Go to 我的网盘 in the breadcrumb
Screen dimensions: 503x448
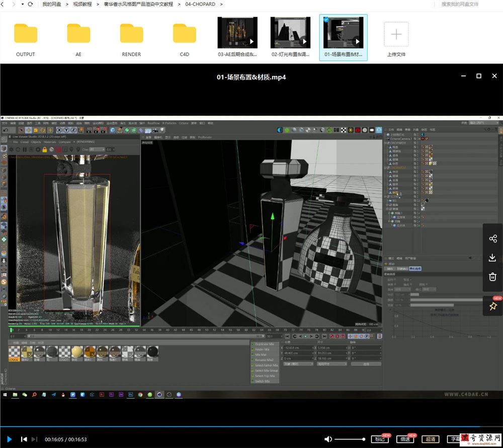tap(52, 4)
